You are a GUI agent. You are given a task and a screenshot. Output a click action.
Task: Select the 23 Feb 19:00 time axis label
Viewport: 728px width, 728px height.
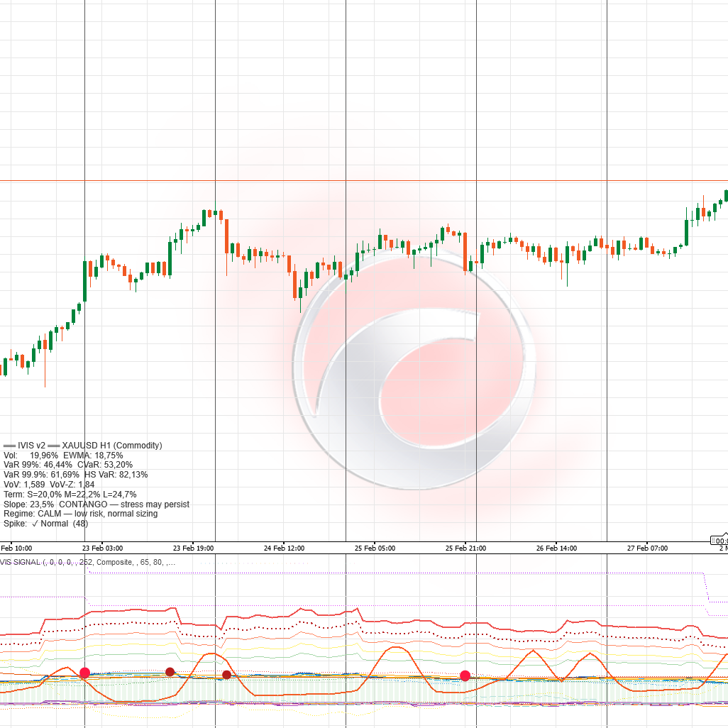(x=192, y=548)
